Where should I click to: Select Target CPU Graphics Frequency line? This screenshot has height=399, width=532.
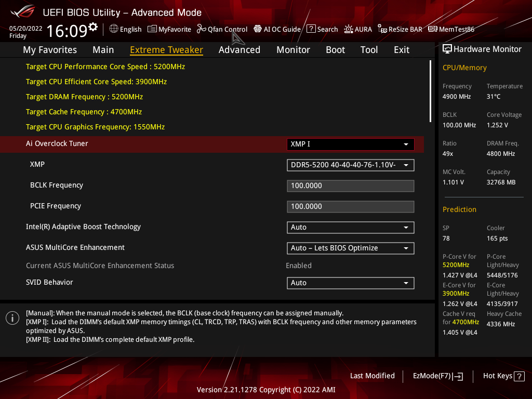coord(96,127)
